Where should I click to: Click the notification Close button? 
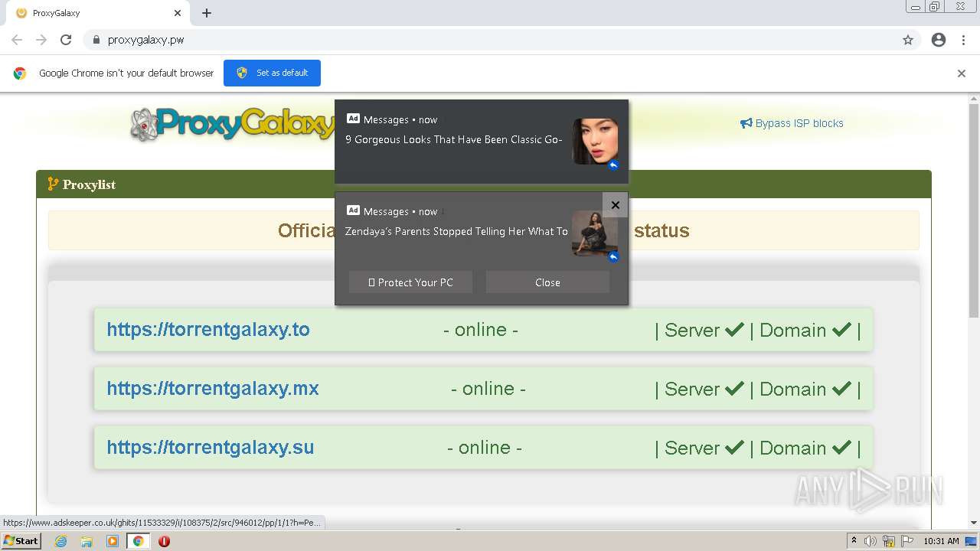click(547, 282)
